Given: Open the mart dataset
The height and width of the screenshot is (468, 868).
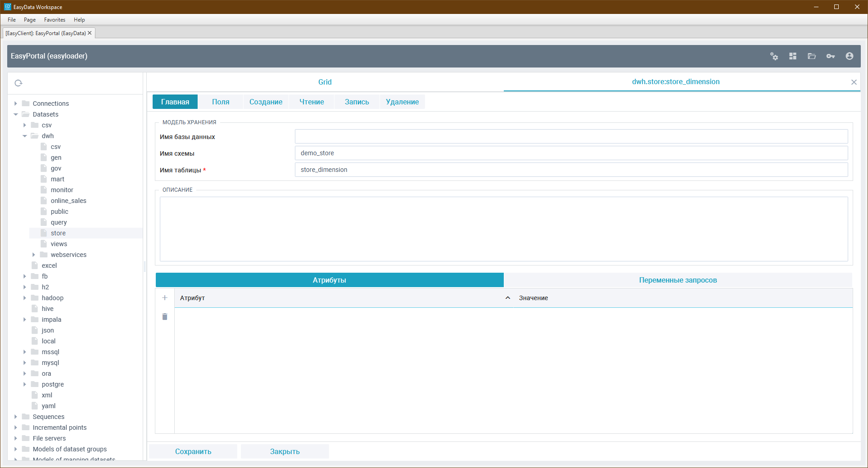Looking at the screenshot, I should 58,179.
